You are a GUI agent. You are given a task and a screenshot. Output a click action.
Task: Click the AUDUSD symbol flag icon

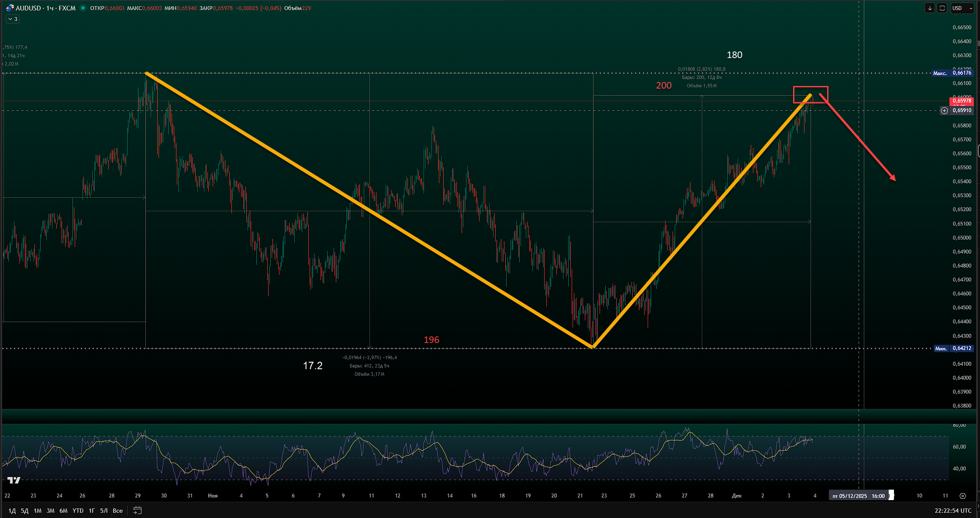(10, 8)
